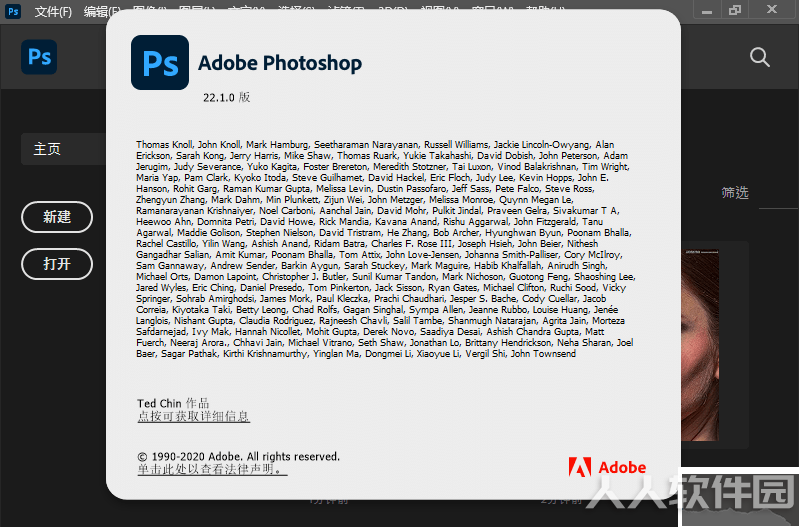Screen dimensions: 799x527
Task: Click the 22.1.0 版 version text
Action: pos(227,97)
